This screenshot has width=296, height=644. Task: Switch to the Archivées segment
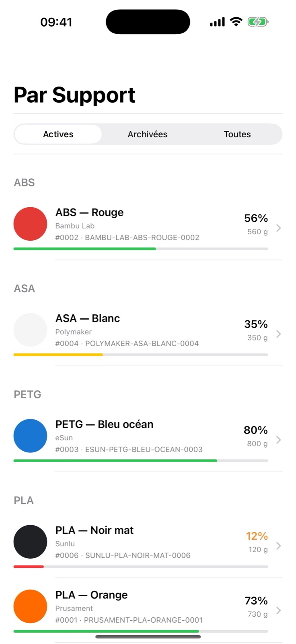(148, 134)
